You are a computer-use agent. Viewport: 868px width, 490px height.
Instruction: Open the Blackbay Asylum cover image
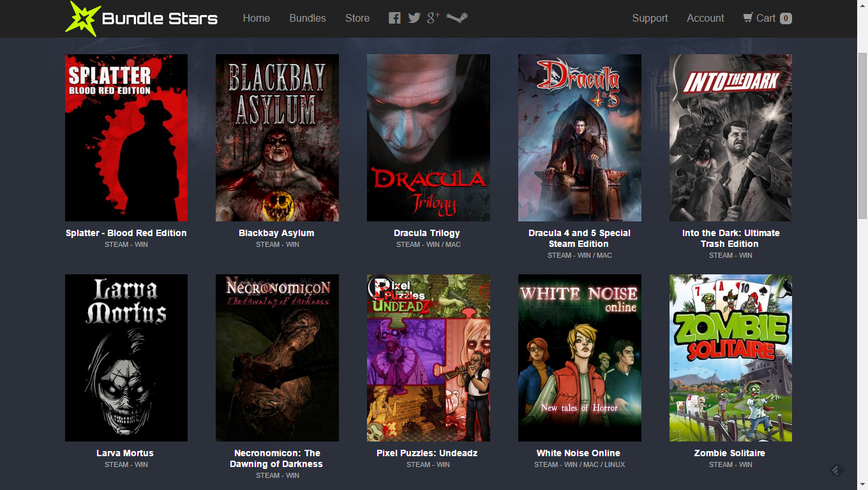[x=277, y=138]
